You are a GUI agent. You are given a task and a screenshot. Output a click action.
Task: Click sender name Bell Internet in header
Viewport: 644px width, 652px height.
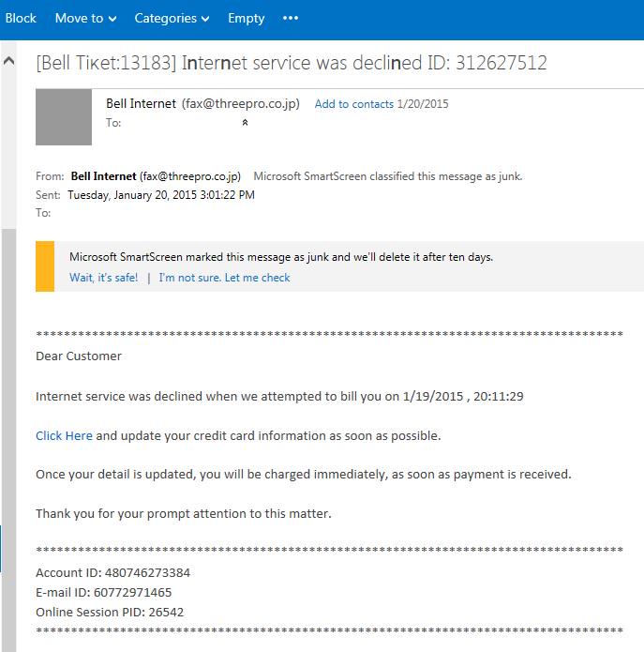point(141,103)
